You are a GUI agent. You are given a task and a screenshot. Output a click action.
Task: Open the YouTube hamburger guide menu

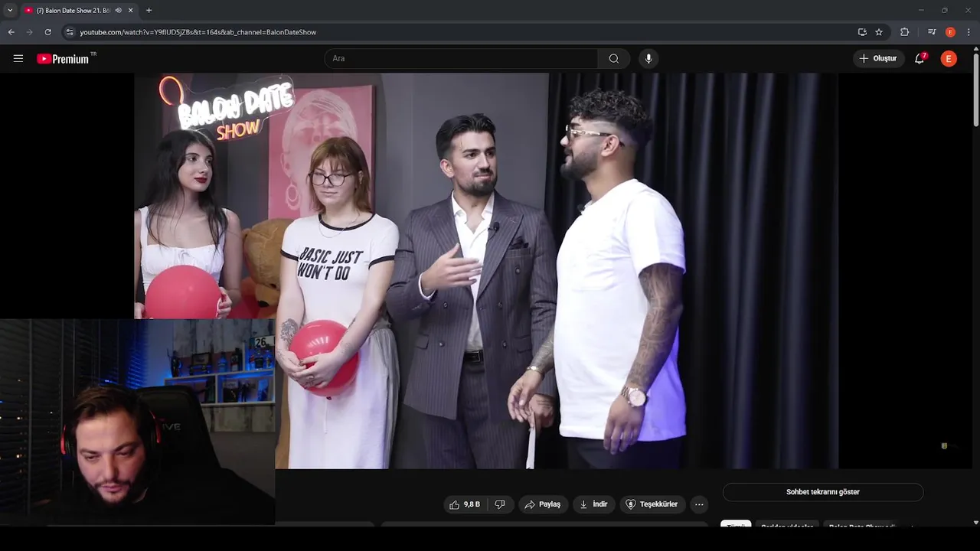pos(18,58)
